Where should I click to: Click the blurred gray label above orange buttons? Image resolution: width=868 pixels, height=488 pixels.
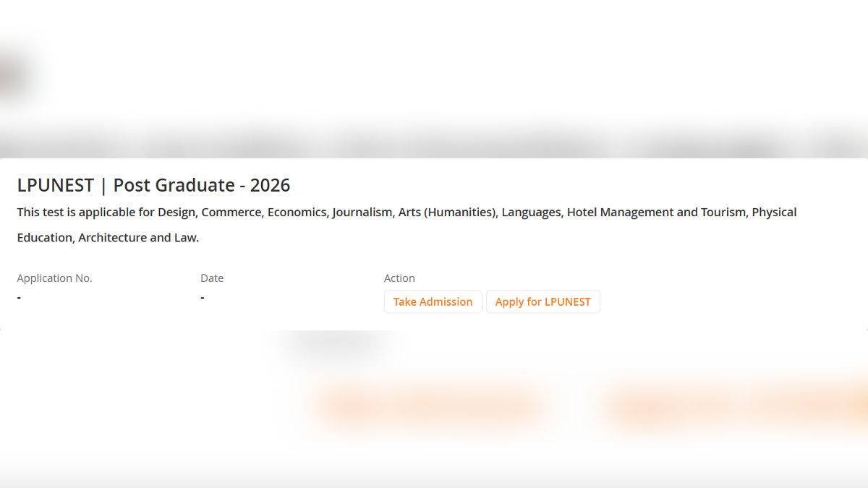(x=336, y=342)
